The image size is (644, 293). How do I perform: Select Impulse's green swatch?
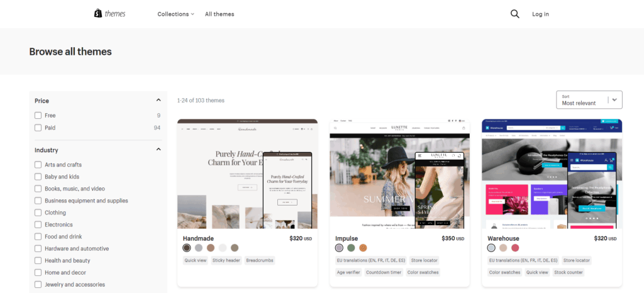click(351, 248)
